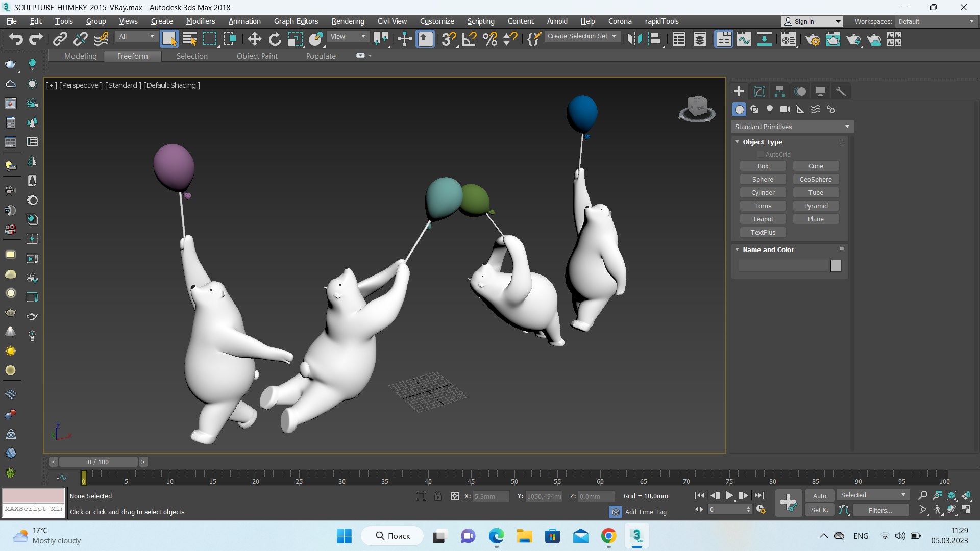980x551 pixels.
Task: Toggle the Selection Lock icon
Action: [x=437, y=496]
